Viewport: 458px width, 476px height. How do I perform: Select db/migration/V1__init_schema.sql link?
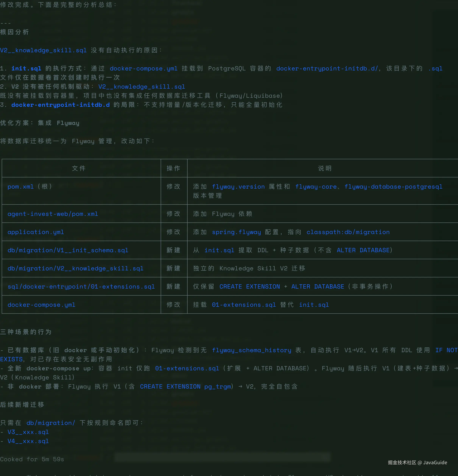[x=68, y=250]
